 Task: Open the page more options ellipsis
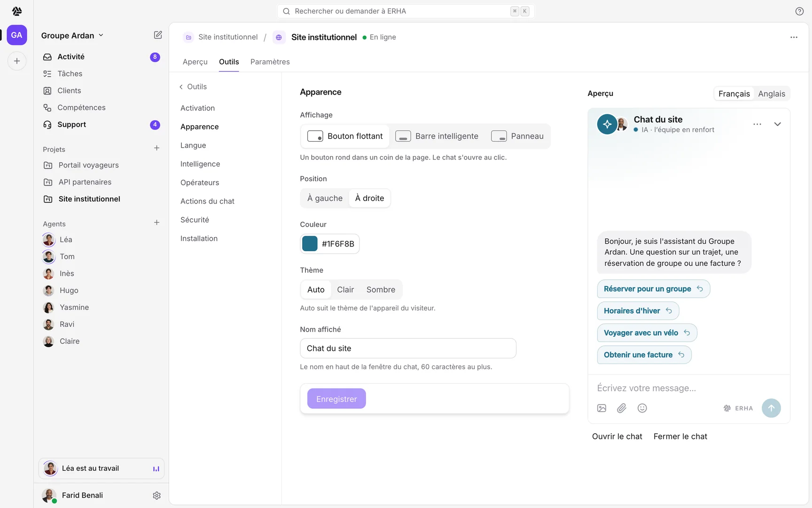click(794, 37)
